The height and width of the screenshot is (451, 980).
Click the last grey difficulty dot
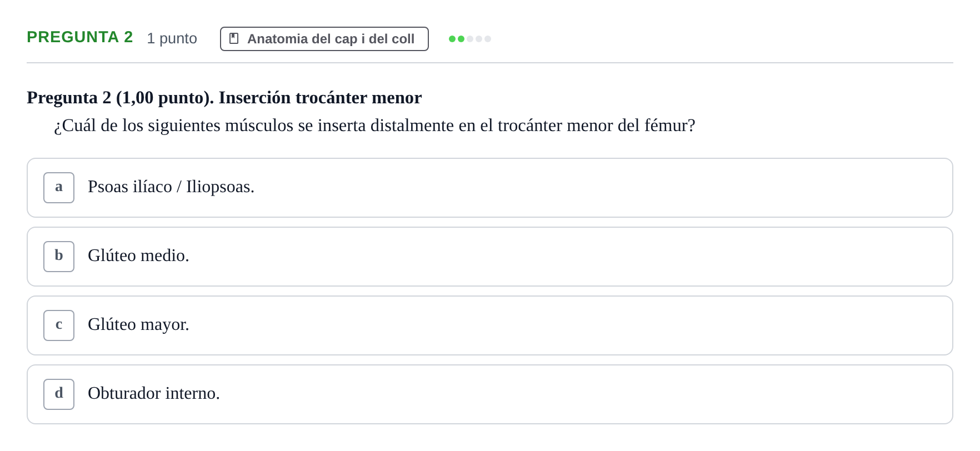488,39
